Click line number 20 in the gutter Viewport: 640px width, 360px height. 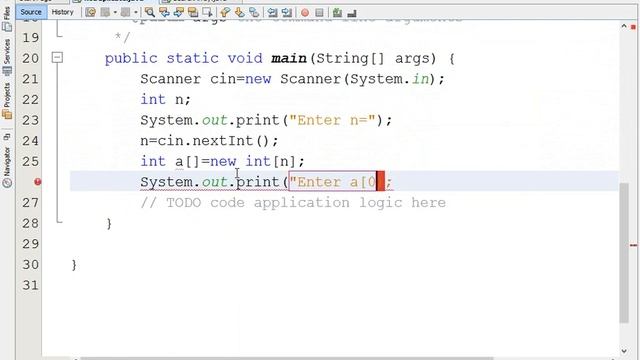[x=31, y=58]
